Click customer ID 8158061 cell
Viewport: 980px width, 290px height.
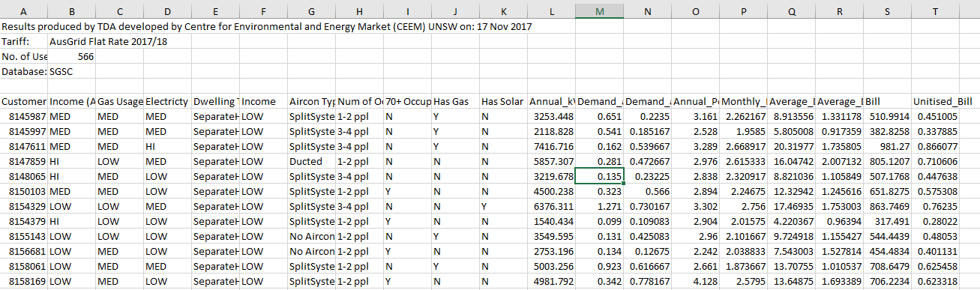[25, 268]
